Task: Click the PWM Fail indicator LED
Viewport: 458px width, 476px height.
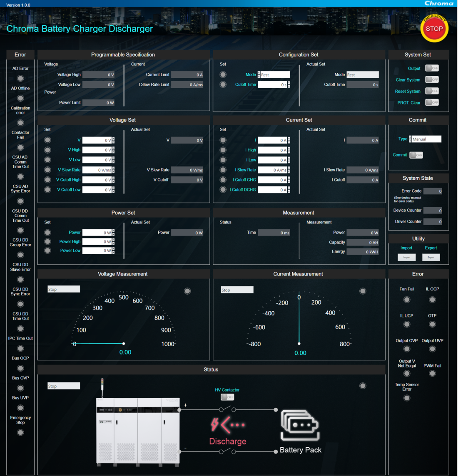Action: point(432,373)
